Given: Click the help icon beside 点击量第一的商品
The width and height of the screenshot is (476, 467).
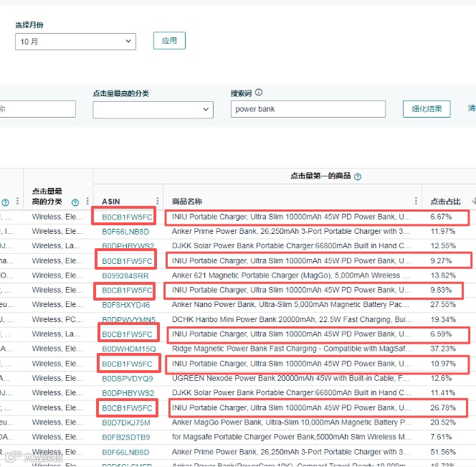Looking at the screenshot, I should tap(358, 176).
